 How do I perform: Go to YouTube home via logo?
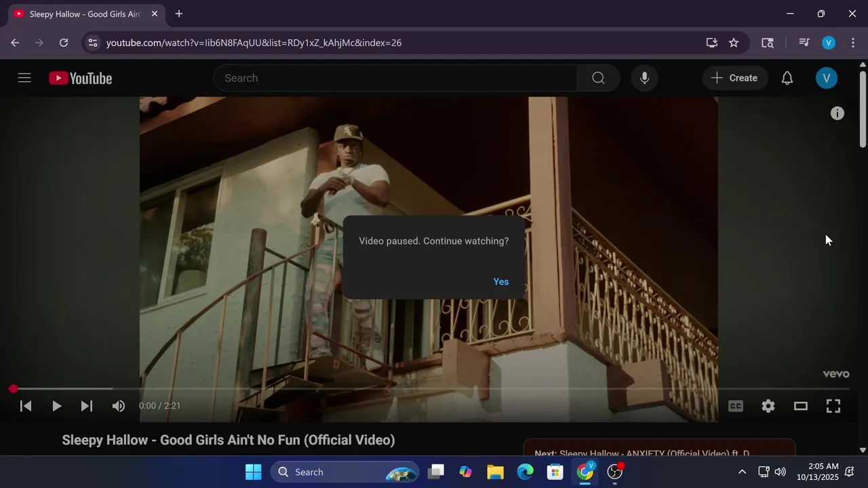80,79
